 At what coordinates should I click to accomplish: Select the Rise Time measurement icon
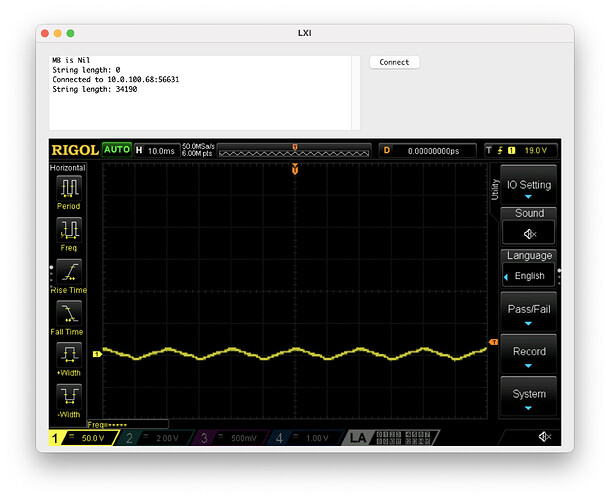[69, 272]
